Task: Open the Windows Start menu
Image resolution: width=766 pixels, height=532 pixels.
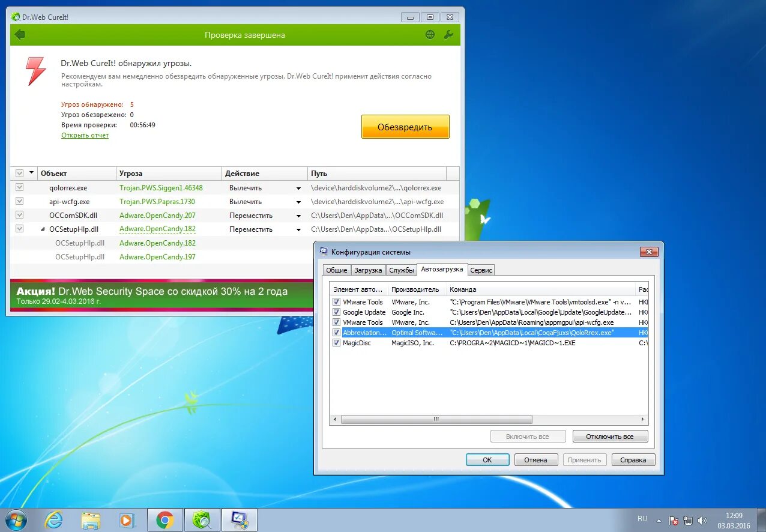Action: [x=16, y=519]
